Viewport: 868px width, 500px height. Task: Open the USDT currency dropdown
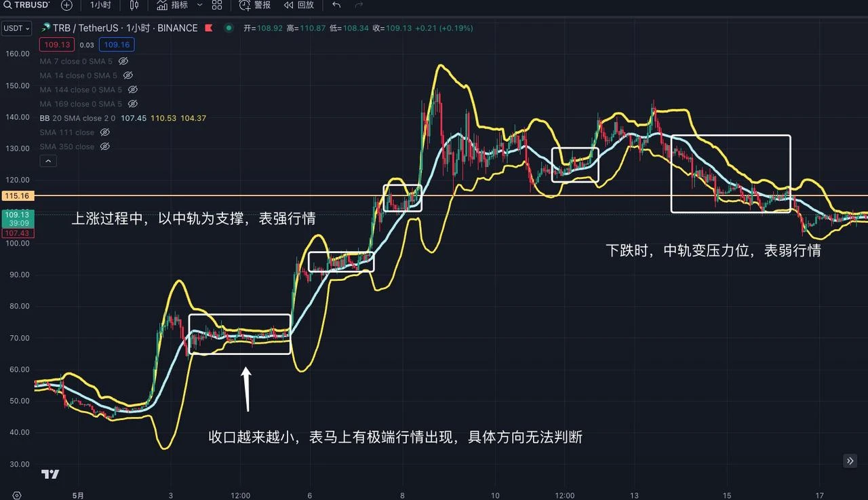(16, 28)
